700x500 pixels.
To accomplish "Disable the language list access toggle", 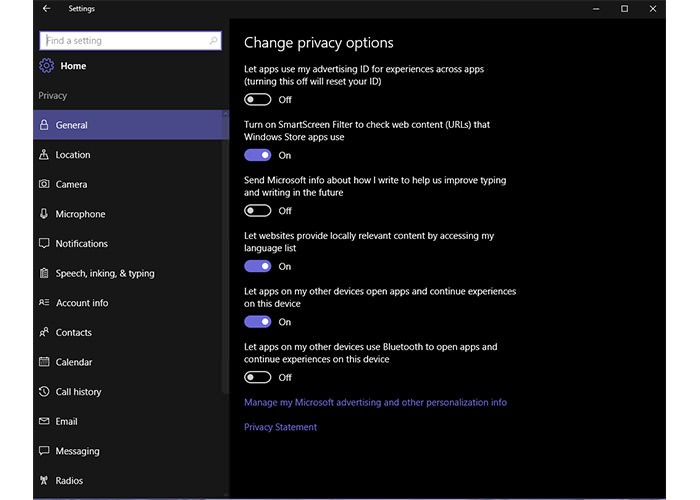I will (258, 267).
